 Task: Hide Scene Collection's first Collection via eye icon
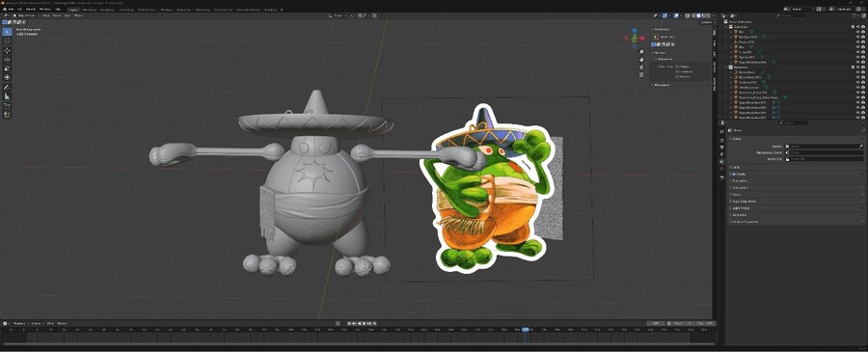click(x=857, y=27)
